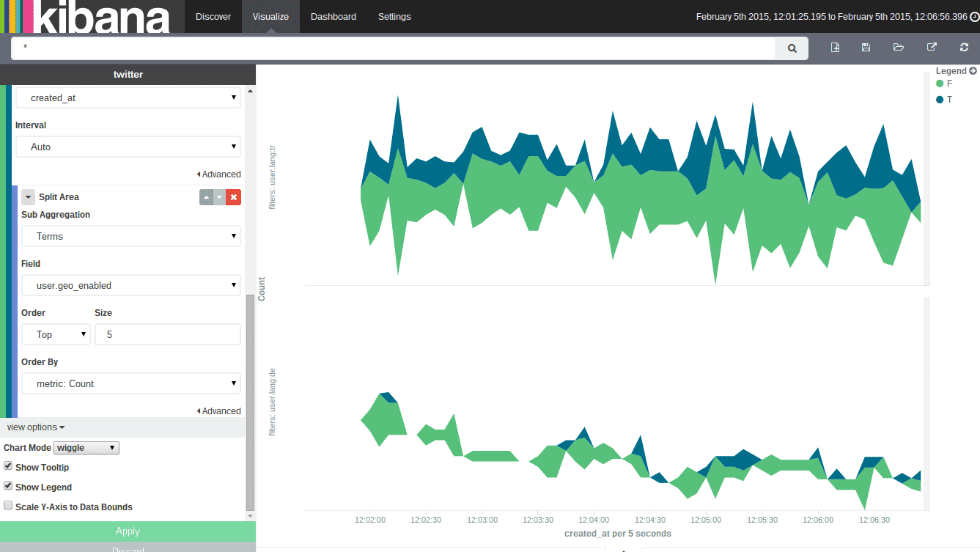Screen dimensions: 980x552
Task: Click the sidebar vertical scrollbar
Action: (250, 402)
